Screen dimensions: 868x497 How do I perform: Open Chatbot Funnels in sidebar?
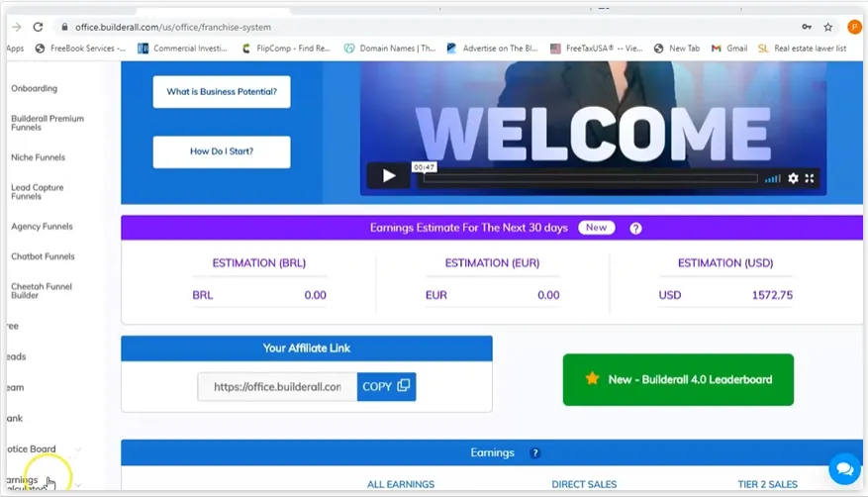(43, 256)
